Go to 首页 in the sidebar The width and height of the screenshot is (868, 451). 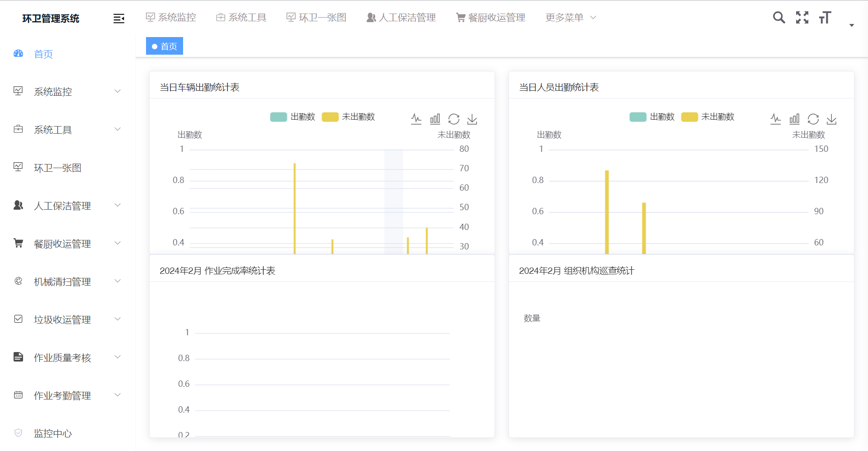pyautogui.click(x=43, y=54)
